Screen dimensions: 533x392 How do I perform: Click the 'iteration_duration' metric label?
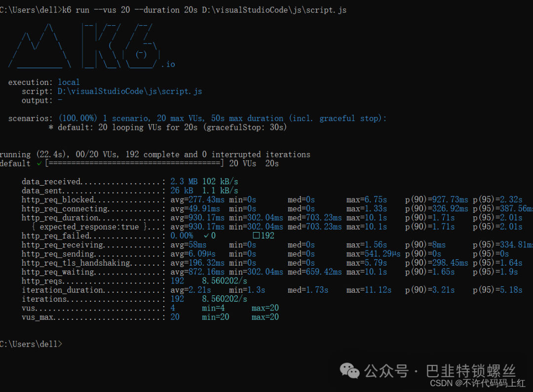coord(63,290)
